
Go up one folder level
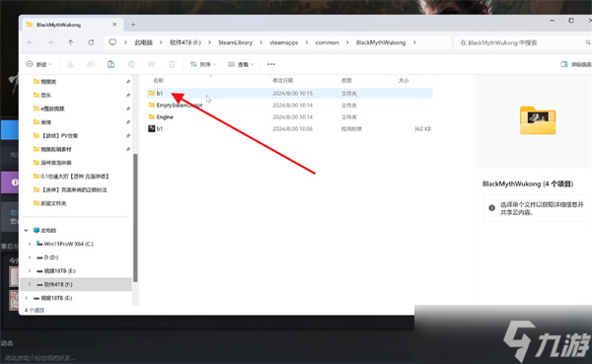(71, 42)
